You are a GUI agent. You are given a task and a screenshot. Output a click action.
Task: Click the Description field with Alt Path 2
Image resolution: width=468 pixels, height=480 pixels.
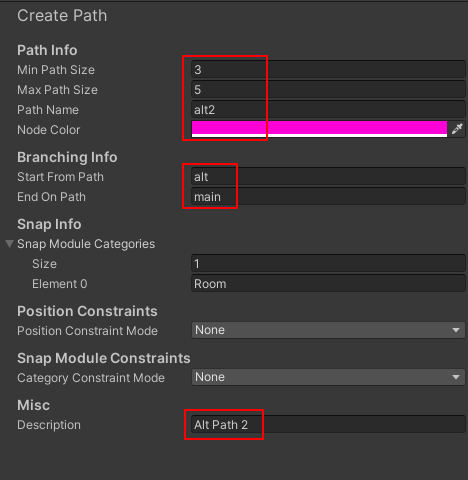point(328,425)
